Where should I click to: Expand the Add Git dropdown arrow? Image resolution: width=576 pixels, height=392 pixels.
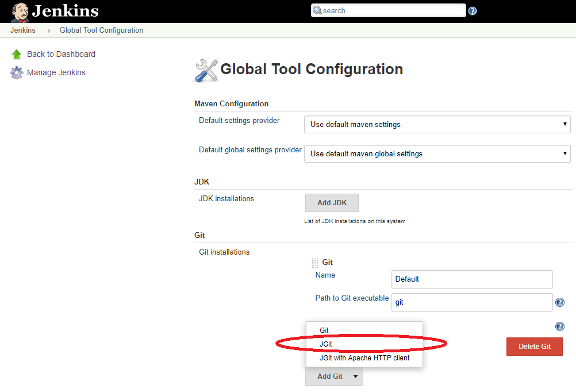point(355,376)
